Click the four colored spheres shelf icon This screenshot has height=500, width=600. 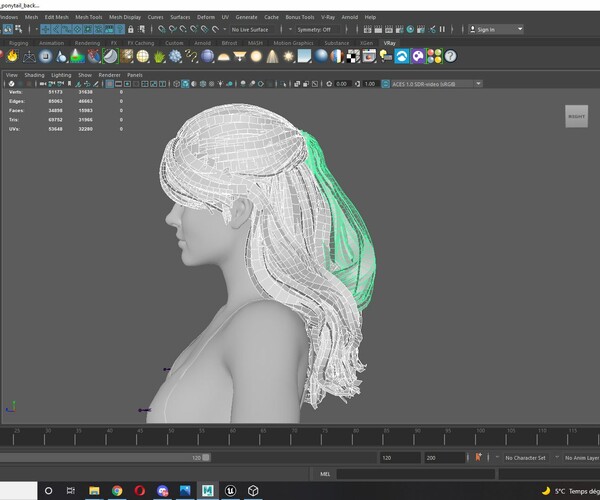click(x=434, y=56)
